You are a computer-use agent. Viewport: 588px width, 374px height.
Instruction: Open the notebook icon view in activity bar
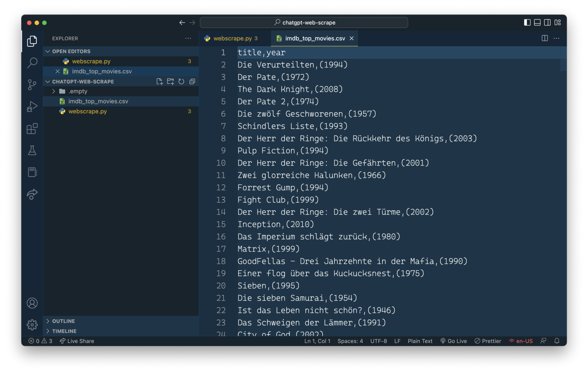pyautogui.click(x=32, y=172)
